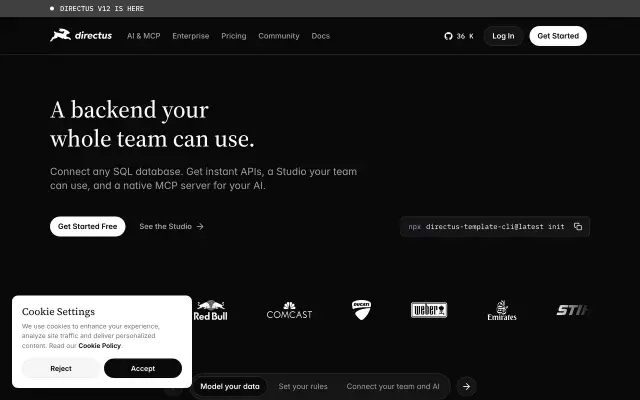Click the Ducati shield logo

[361, 310]
